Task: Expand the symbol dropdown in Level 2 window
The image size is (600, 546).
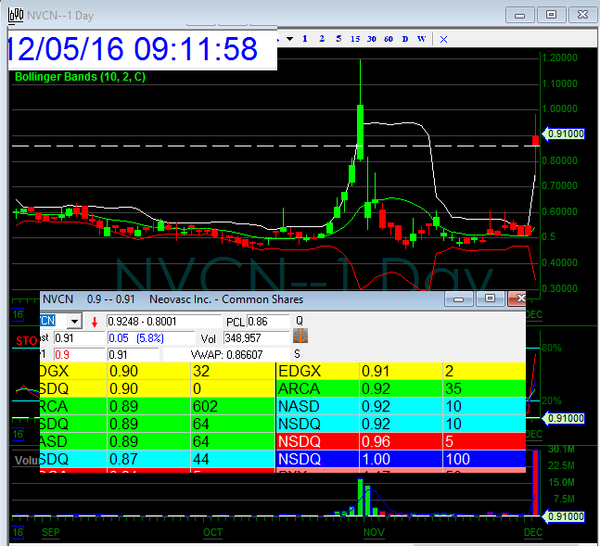Action: click(73, 321)
